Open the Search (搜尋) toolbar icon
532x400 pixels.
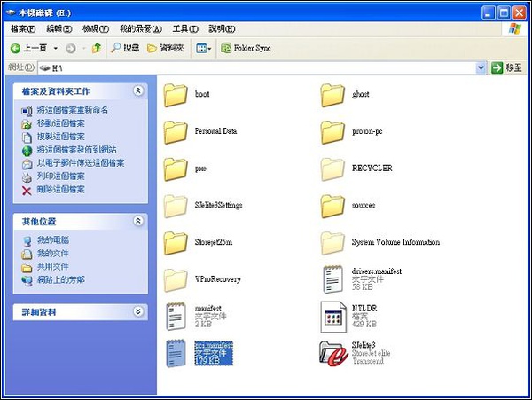coord(124,47)
